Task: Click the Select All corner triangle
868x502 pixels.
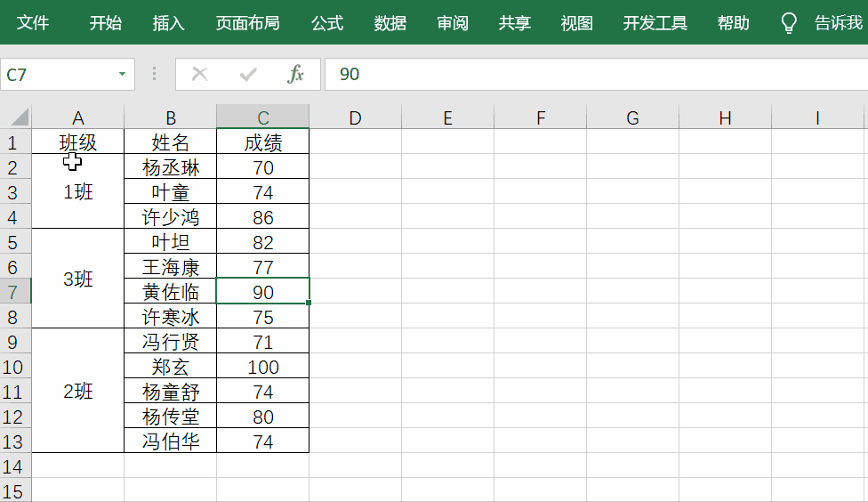Action: click(x=20, y=117)
